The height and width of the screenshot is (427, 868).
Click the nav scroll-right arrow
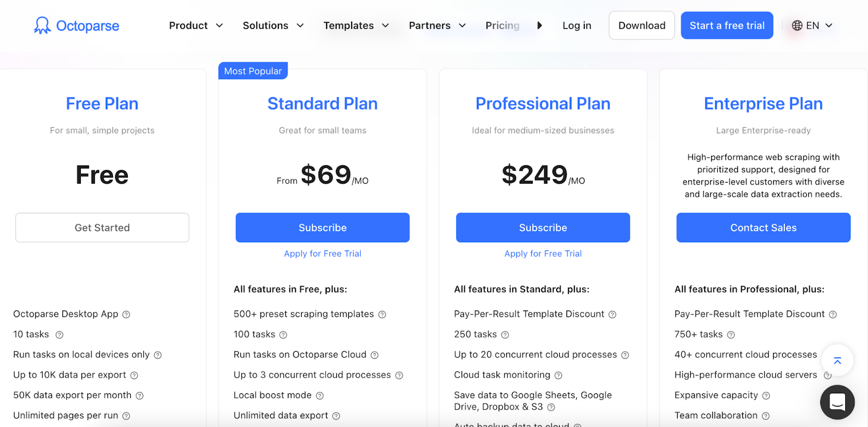pyautogui.click(x=539, y=25)
